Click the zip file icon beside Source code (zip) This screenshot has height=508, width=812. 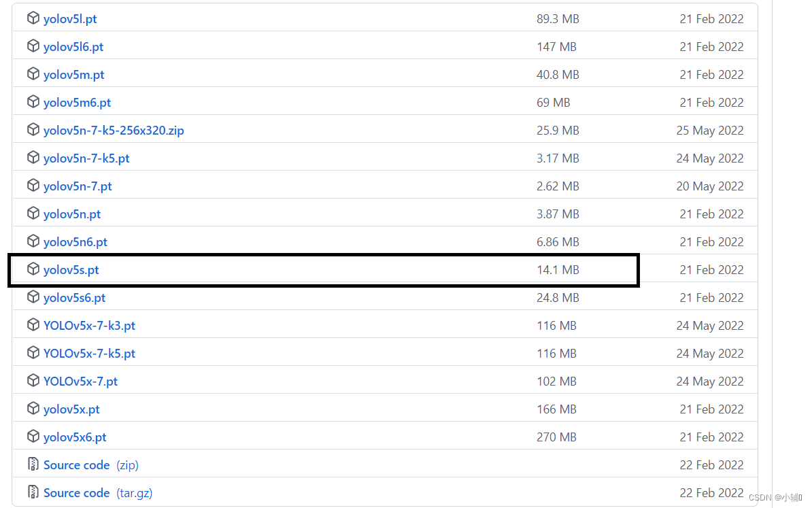(33, 464)
